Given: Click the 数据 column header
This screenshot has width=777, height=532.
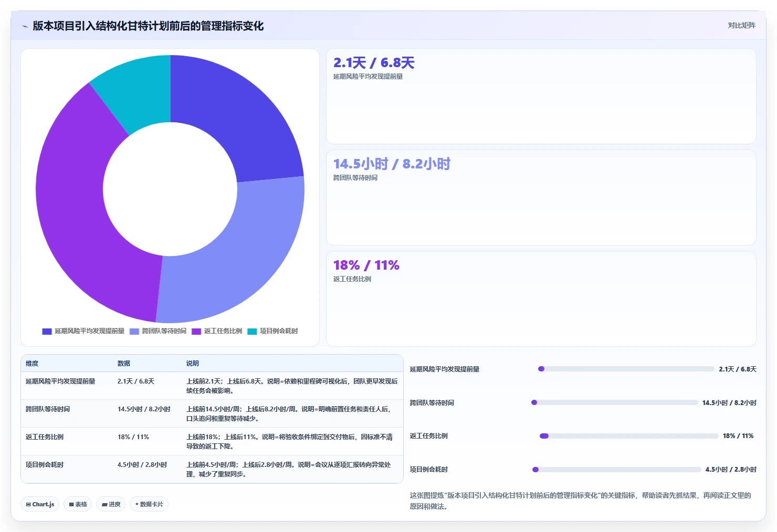Looking at the screenshot, I should tap(124, 364).
